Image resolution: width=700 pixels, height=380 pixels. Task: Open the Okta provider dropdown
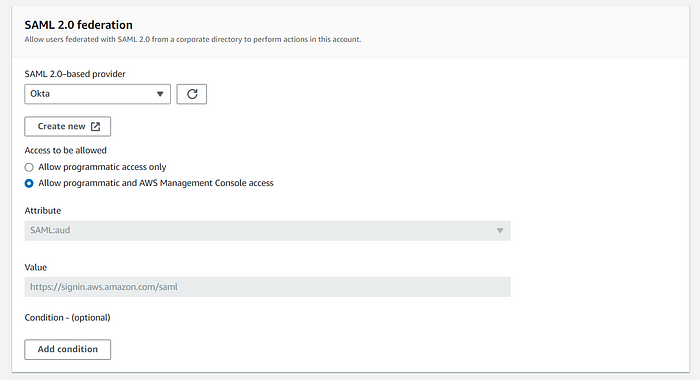point(97,94)
